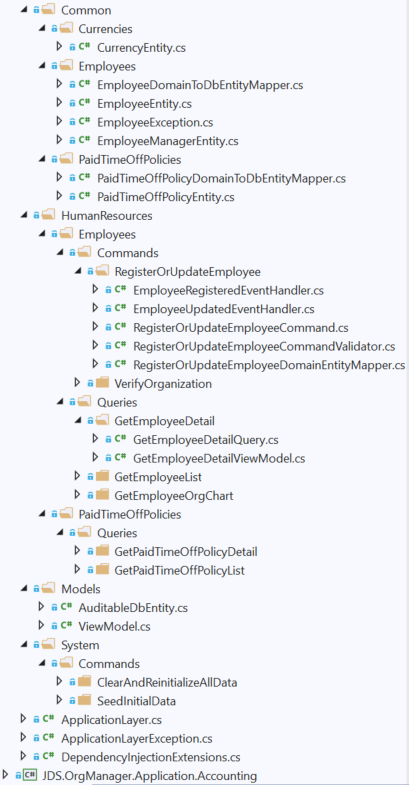The height and width of the screenshot is (785, 409).
Task: Click the C# icon of EmployeeEntity.cs
Action: [84, 104]
